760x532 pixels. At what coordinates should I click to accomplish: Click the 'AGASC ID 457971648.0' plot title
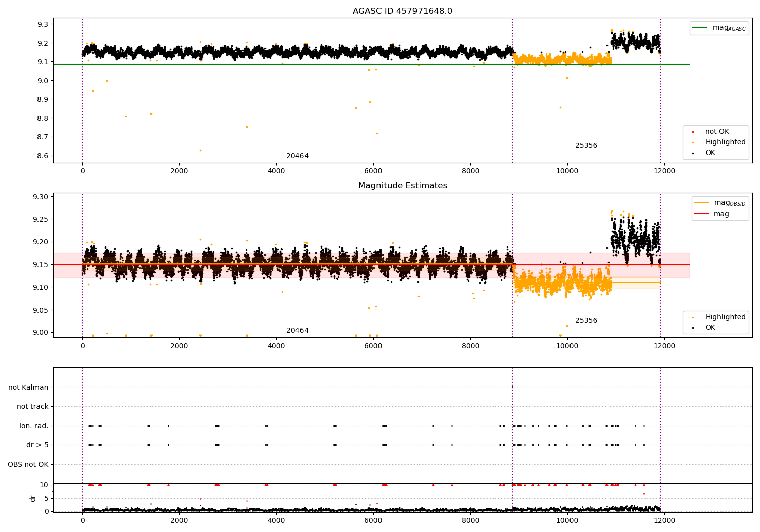tap(402, 11)
